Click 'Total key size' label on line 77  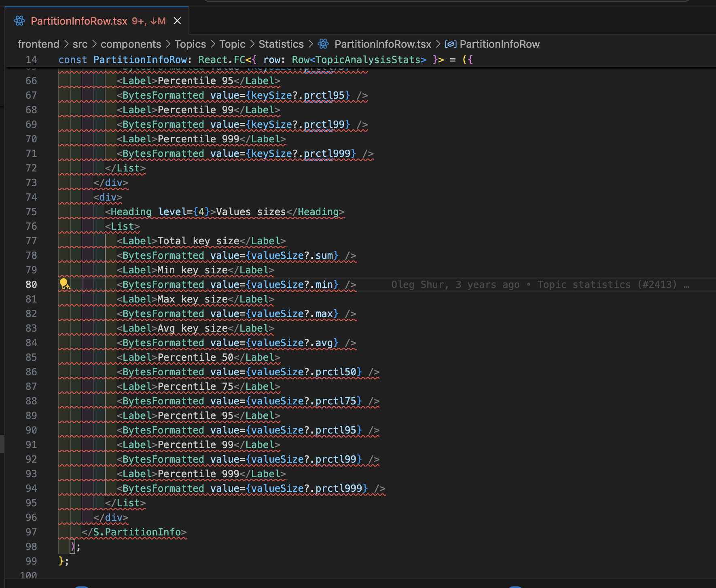(x=198, y=241)
